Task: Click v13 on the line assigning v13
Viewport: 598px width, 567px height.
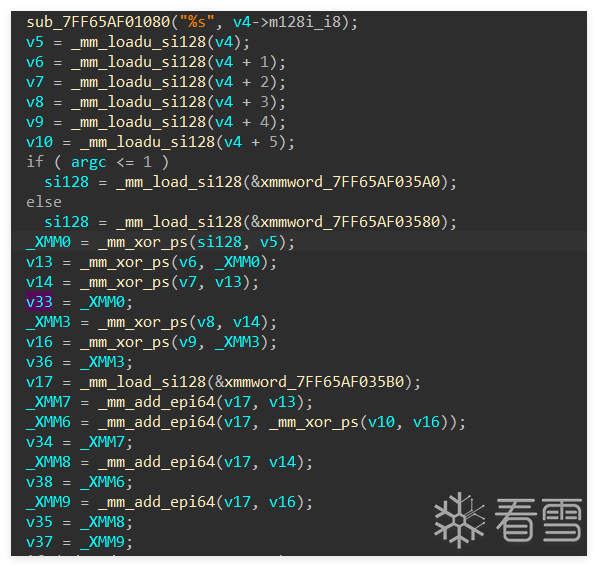Action: 39,262
